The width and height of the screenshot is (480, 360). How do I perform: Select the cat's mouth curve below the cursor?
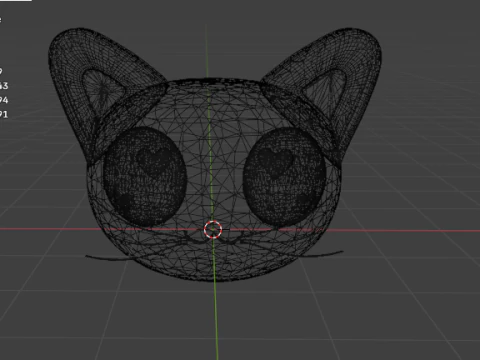coord(213,238)
